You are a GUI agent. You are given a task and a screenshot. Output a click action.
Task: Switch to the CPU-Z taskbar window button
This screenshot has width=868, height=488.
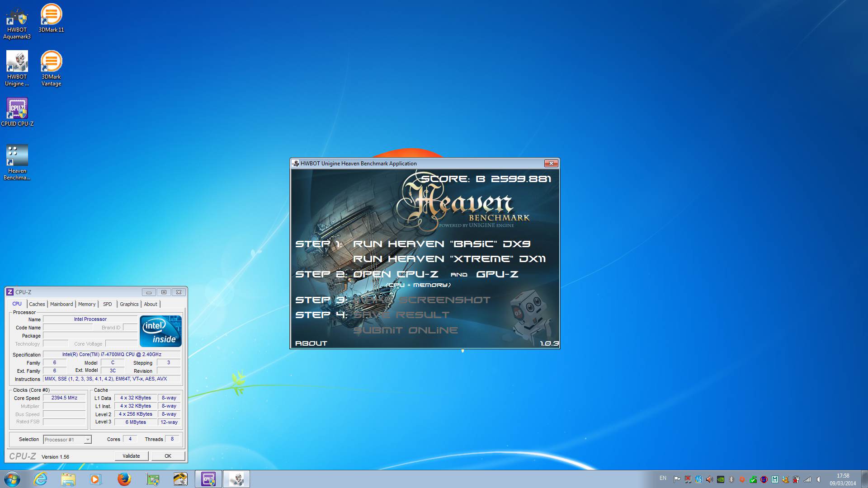click(x=208, y=479)
